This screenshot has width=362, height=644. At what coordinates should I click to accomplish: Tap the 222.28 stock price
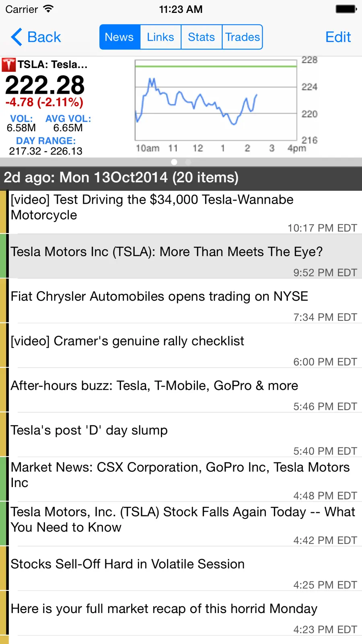click(45, 85)
